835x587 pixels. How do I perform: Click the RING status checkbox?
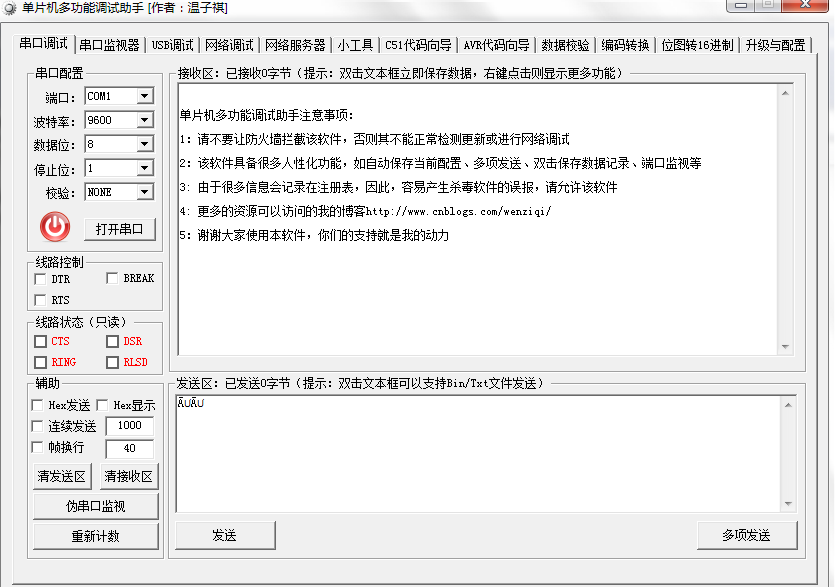coord(40,362)
